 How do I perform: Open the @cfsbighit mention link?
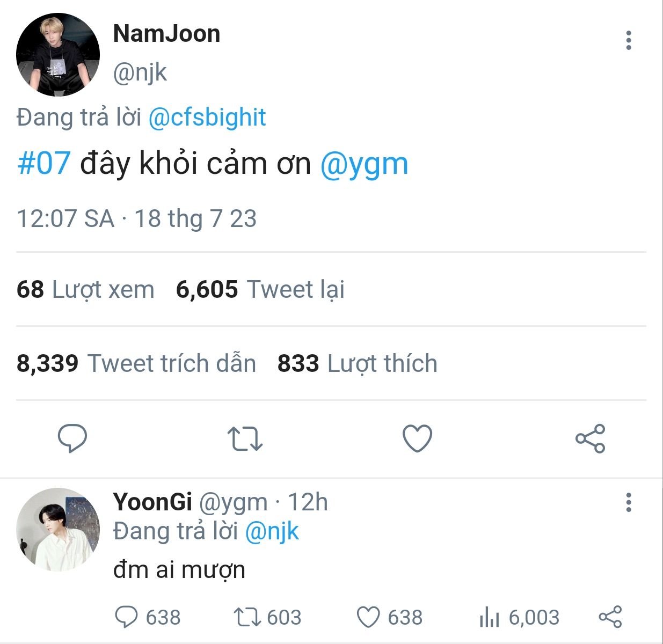[x=207, y=118]
